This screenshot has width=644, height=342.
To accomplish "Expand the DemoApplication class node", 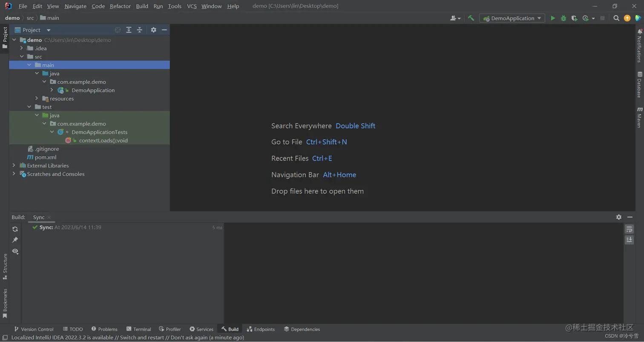I will (52, 90).
